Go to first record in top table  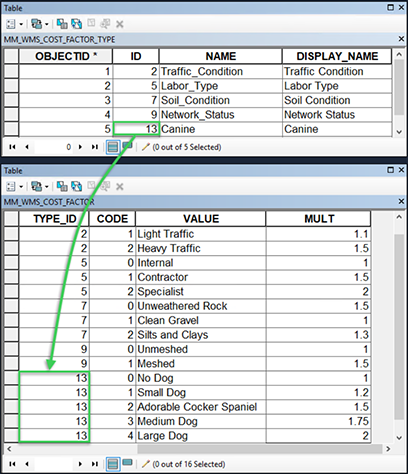point(12,147)
